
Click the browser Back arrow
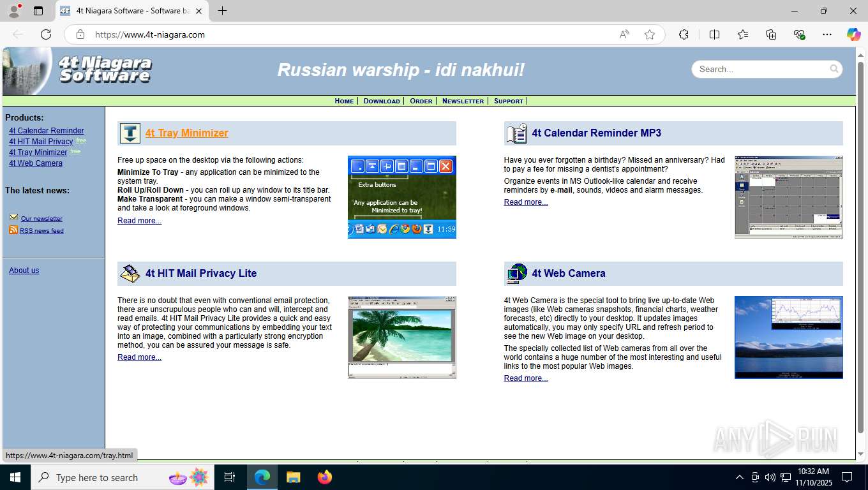point(18,34)
